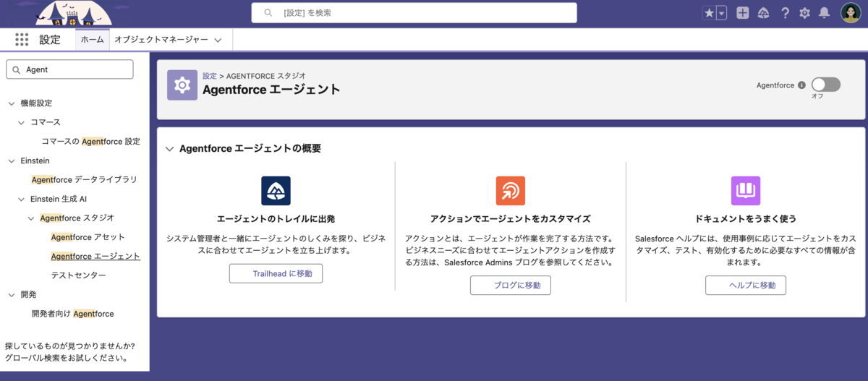Collapse the Agentforce スタジオ node
The height and width of the screenshot is (381, 868).
(31, 218)
